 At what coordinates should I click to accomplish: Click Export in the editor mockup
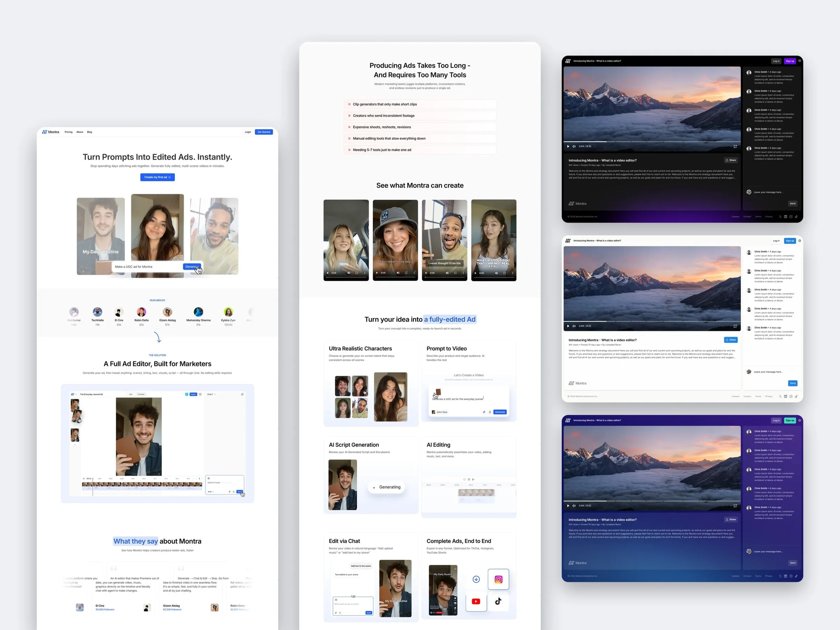193,394
